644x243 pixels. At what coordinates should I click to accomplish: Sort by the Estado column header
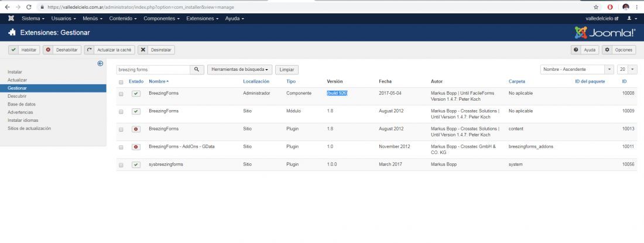point(136,82)
